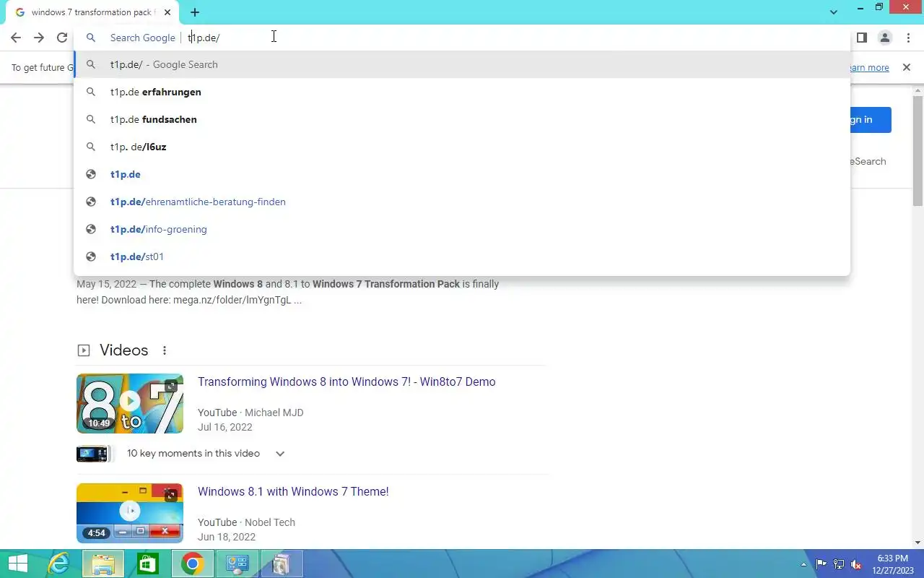Go forward in browser history
This screenshot has height=578, width=924.
click(39, 38)
